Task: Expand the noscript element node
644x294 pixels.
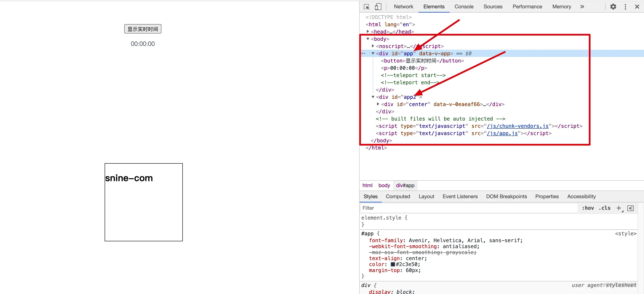Action: 373,46
